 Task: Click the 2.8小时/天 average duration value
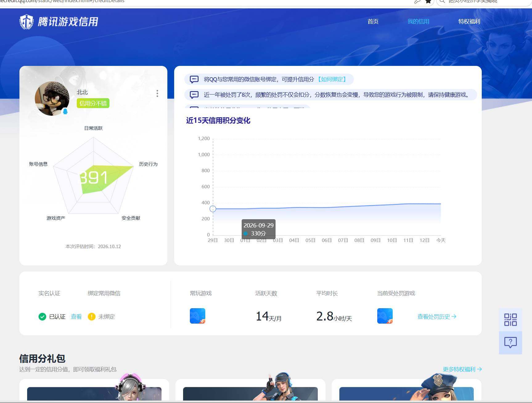click(334, 316)
